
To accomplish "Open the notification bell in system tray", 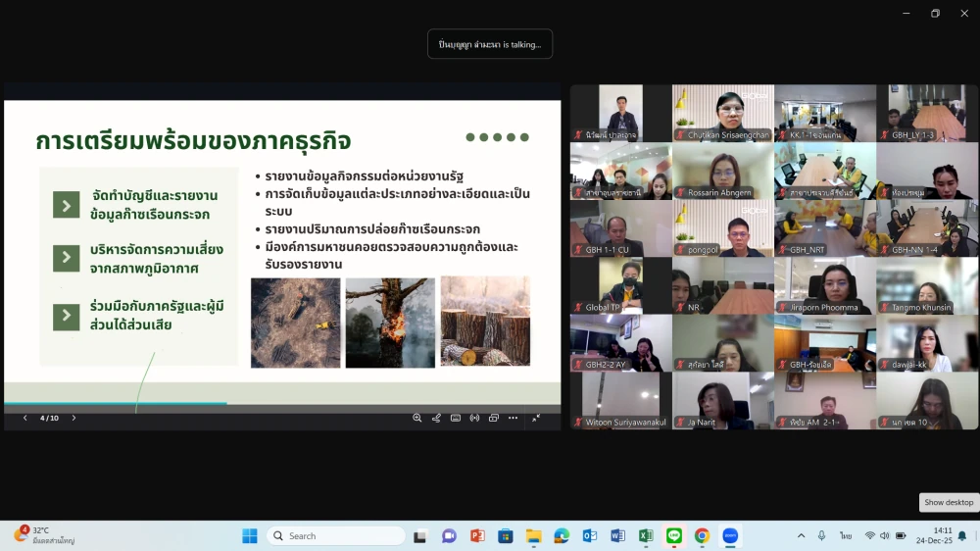I will 962,536.
